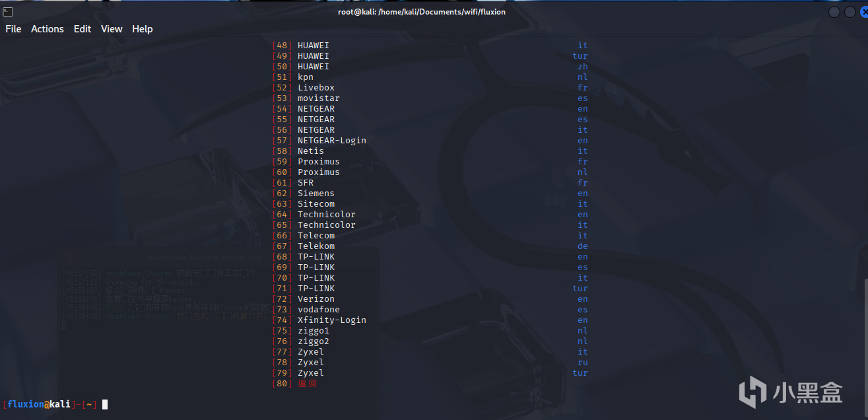Open the Help menu

pyautogui.click(x=143, y=29)
